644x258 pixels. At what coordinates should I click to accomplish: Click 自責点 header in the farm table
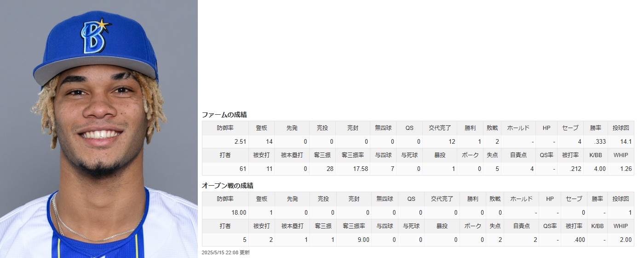(518, 155)
